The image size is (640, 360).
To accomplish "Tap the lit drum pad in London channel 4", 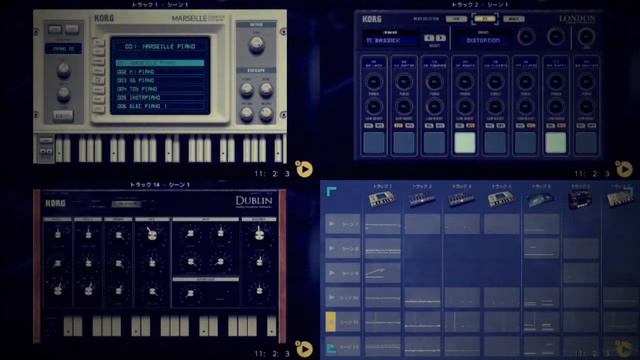I will 465,142.
